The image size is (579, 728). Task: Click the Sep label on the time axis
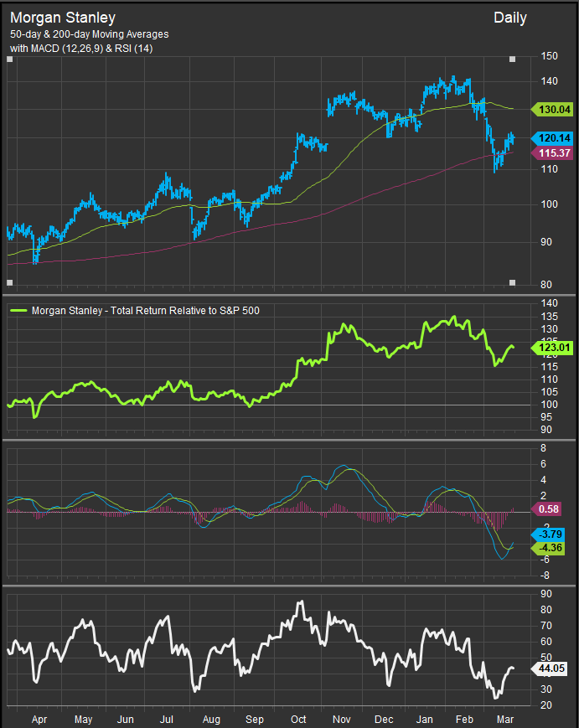click(x=255, y=719)
